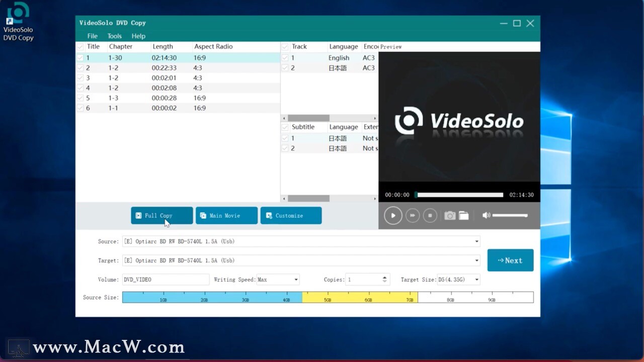The image size is (644, 362).
Task: Fast forward the preview
Action: [x=413, y=216]
